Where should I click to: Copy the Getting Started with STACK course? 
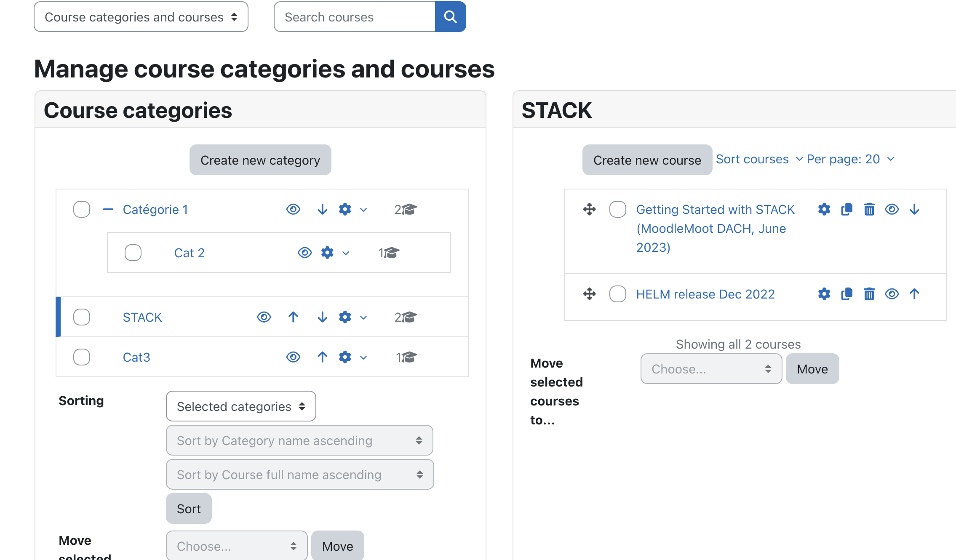(847, 209)
